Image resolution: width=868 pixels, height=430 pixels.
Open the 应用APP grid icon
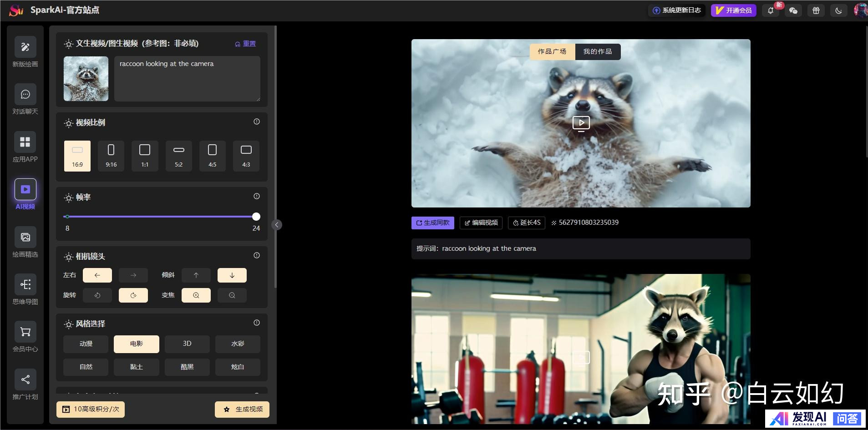point(25,142)
